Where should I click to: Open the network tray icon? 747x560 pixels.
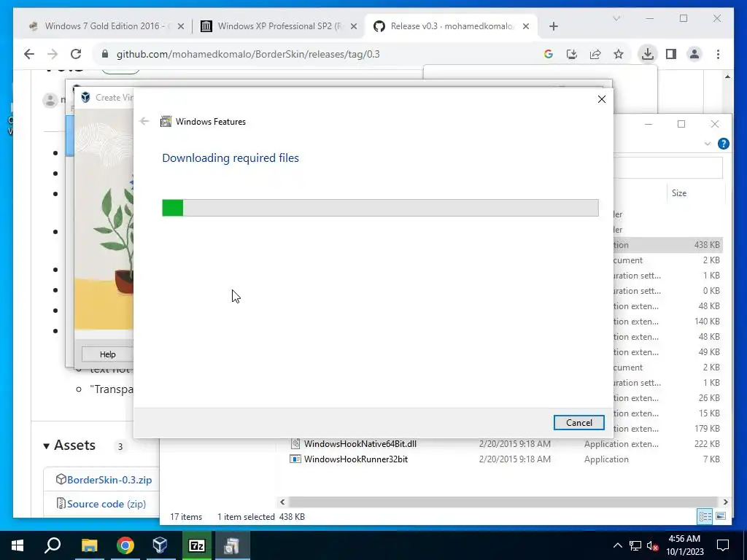click(635, 545)
